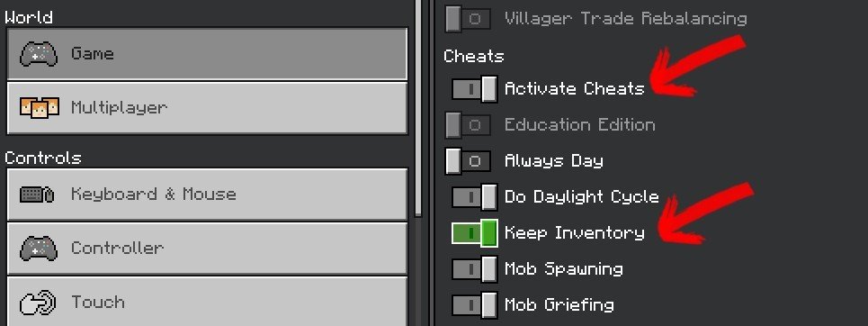Open the Multiplayer settings tab
This screenshot has width=868, height=326.
[207, 107]
